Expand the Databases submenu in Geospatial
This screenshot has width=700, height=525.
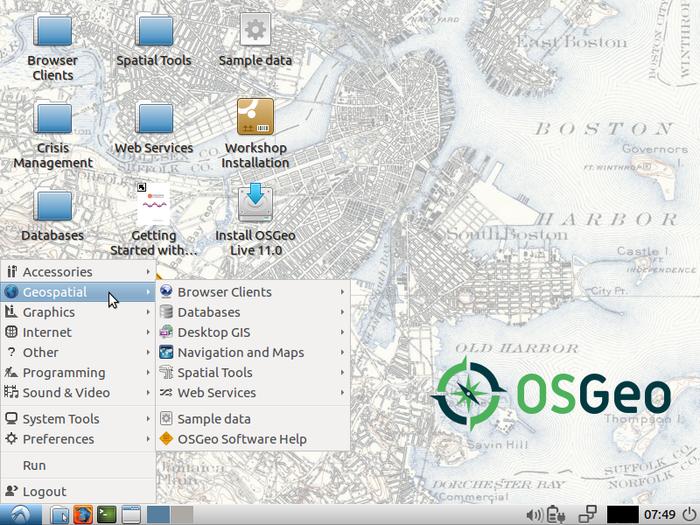pos(208,312)
